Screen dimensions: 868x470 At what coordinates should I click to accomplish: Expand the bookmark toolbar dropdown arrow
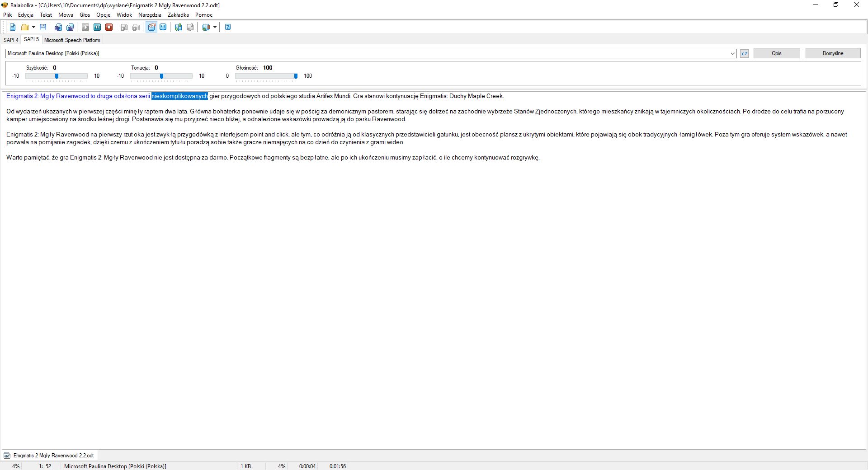click(x=215, y=27)
